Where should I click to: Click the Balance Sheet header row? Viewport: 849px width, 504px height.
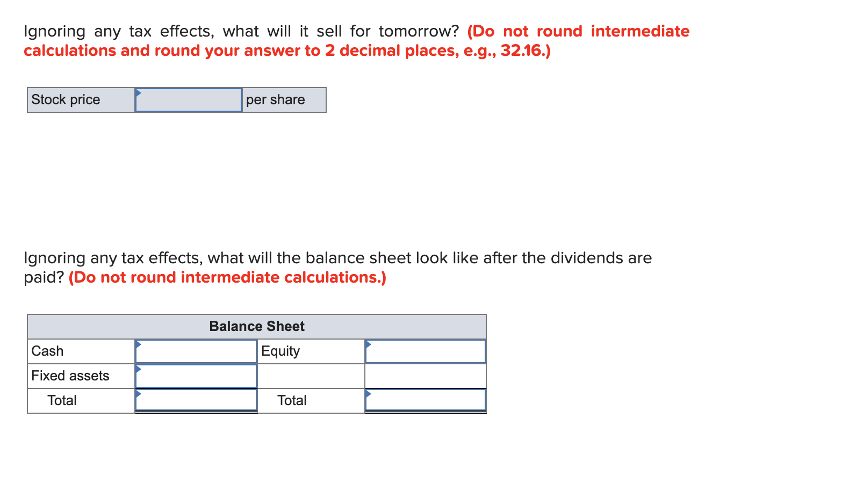(257, 326)
